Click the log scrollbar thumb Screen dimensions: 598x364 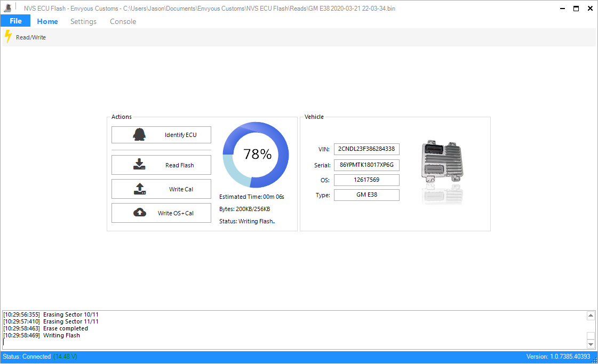tap(591, 335)
